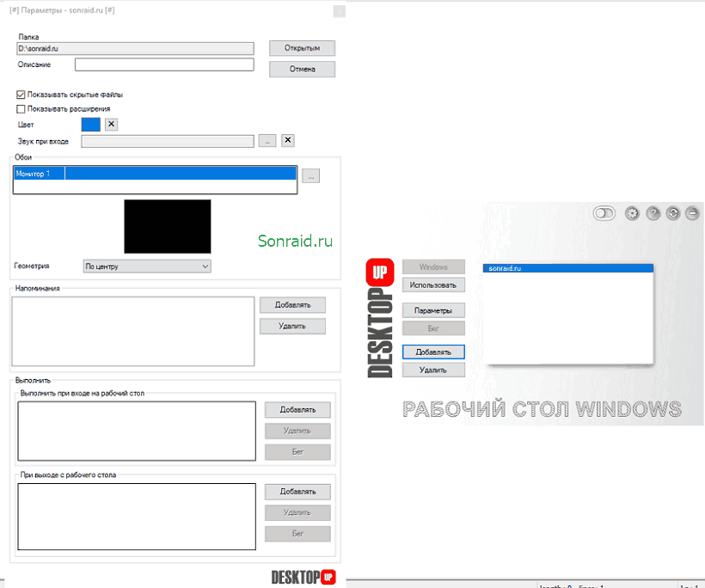Viewport: 705px width, 588px height.
Task: Close the Параметры dialog window
Action: pyautogui.click(x=339, y=11)
